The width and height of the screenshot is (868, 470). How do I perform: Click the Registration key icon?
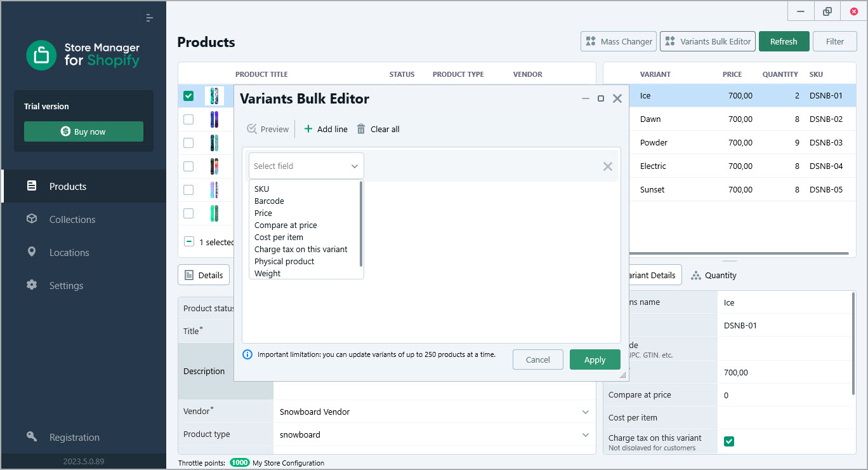(32, 436)
